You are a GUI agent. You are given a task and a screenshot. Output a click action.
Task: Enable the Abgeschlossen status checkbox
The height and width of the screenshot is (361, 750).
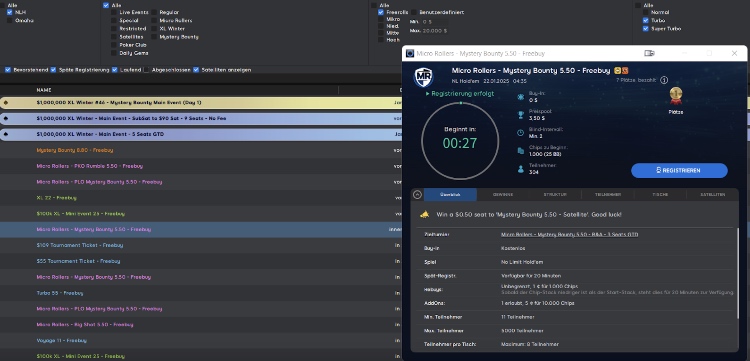tap(146, 70)
